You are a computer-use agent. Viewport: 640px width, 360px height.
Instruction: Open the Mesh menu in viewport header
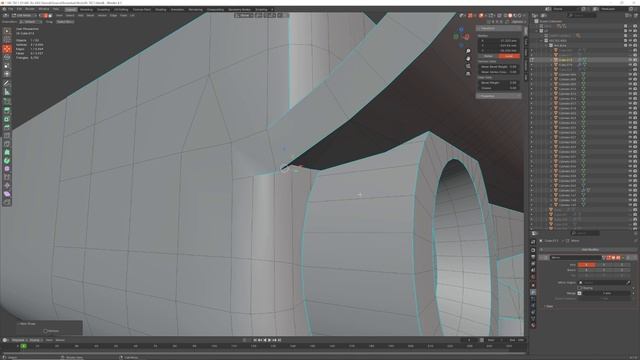coord(90,16)
